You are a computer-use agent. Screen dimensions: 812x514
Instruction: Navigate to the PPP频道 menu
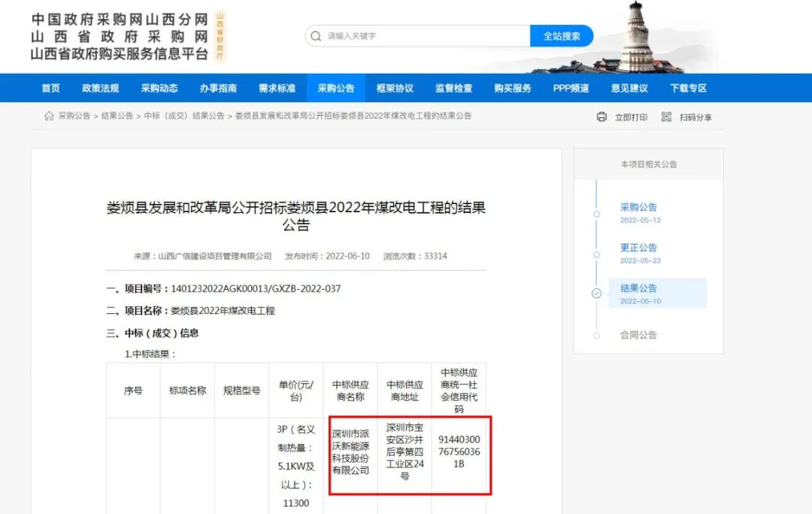pyautogui.click(x=571, y=88)
